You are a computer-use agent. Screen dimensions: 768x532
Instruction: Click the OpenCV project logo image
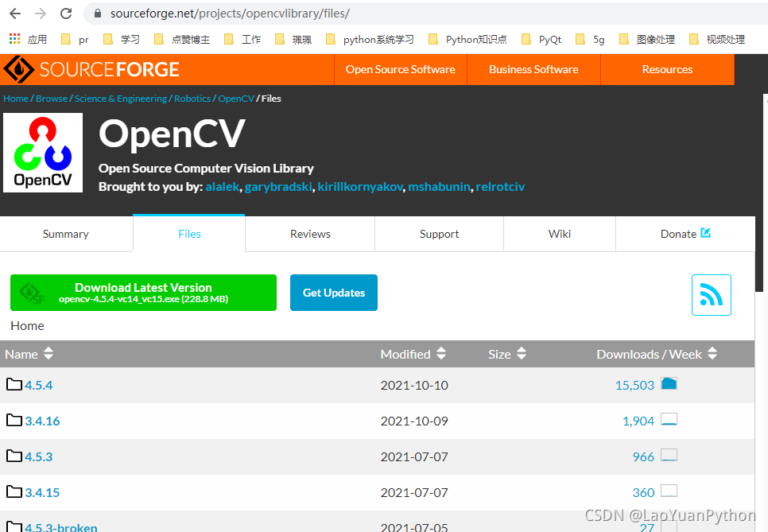43,153
